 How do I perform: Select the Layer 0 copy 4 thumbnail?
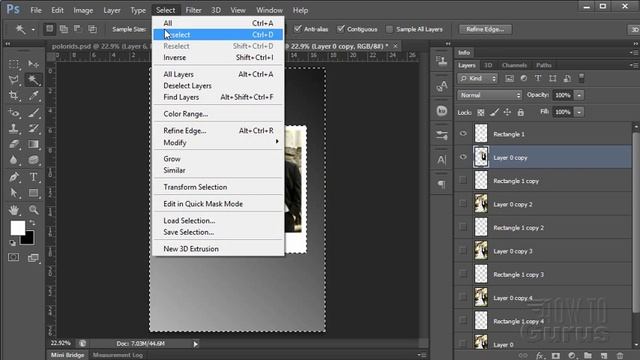[481, 297]
